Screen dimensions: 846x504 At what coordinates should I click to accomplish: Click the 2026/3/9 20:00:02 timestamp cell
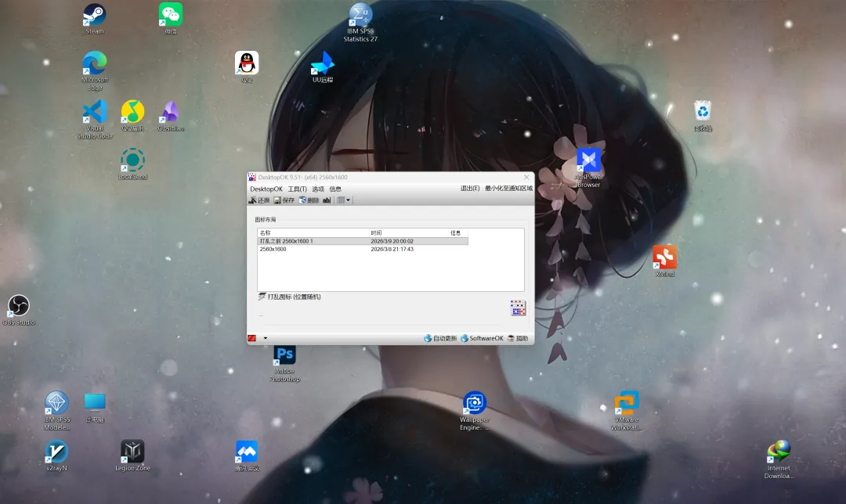tap(392, 241)
